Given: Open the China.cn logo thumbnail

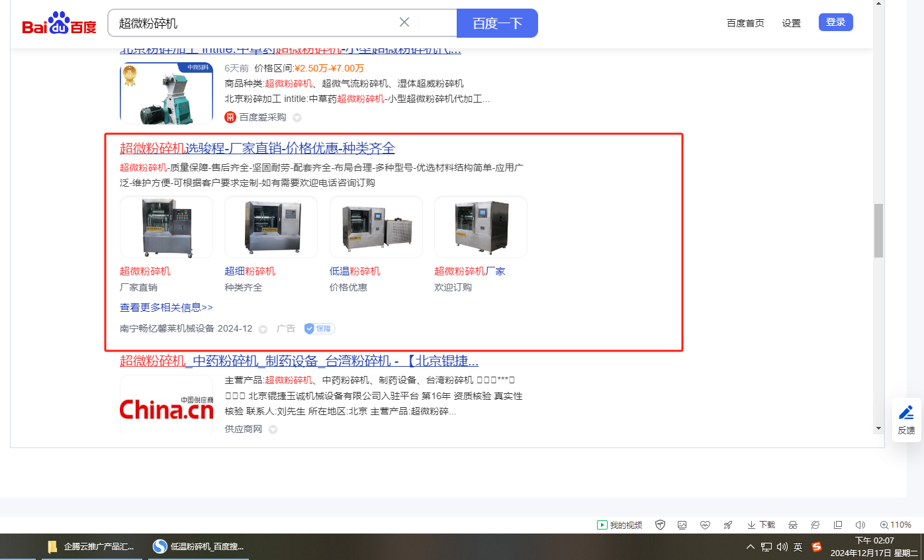Looking at the screenshot, I should click(x=166, y=406).
